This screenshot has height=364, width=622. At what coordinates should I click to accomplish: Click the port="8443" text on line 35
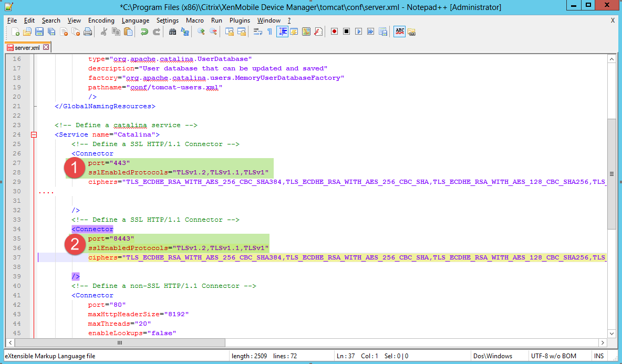pyautogui.click(x=111, y=238)
